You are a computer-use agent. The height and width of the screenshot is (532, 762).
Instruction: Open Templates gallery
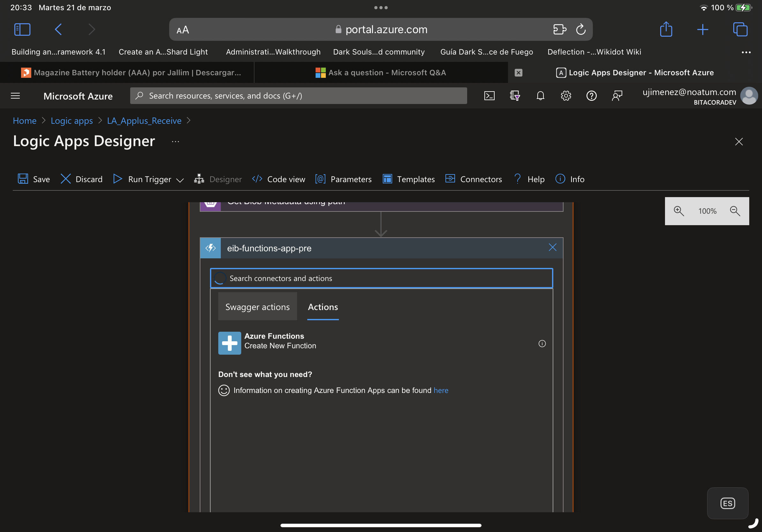click(408, 179)
